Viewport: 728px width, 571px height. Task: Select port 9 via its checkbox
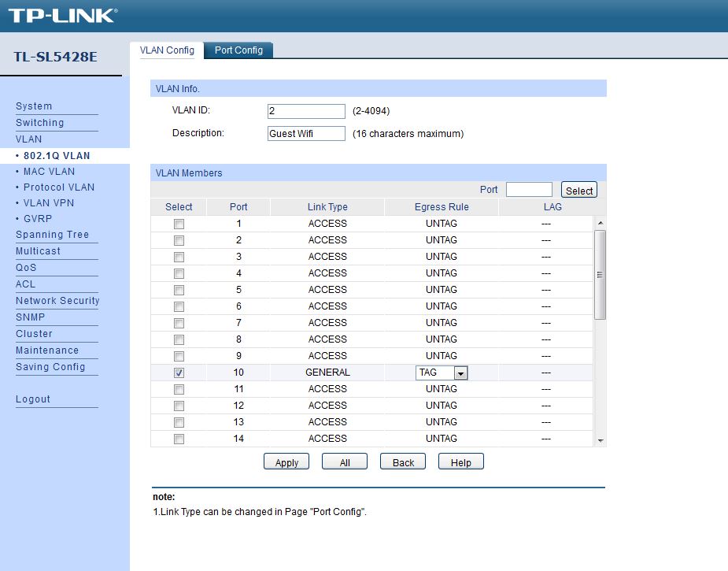click(x=179, y=356)
